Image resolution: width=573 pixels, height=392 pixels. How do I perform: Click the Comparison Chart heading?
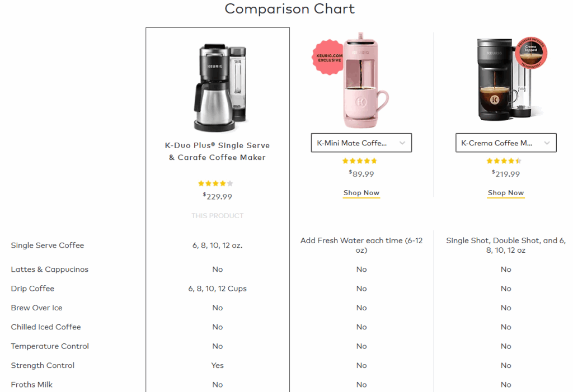tap(289, 9)
